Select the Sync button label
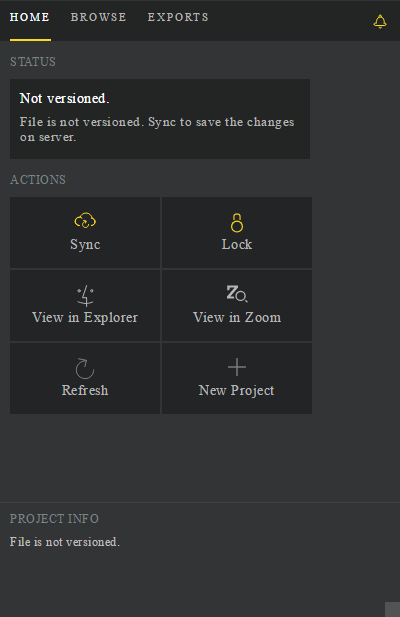 [x=85, y=245]
